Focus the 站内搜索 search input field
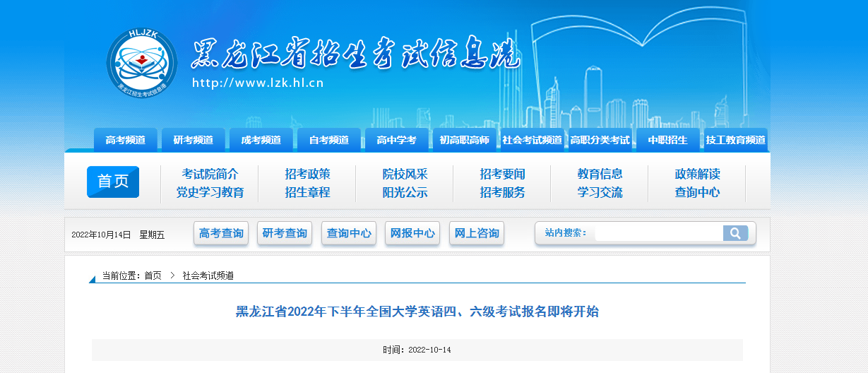 point(658,233)
